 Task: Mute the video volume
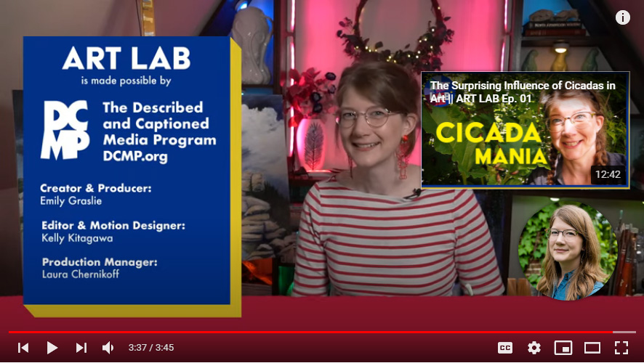[108, 348]
